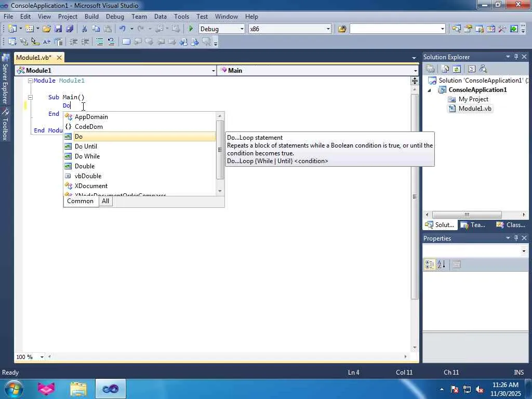The image size is (532, 399).
Task: Open the Window menu
Action: pyautogui.click(x=227, y=16)
